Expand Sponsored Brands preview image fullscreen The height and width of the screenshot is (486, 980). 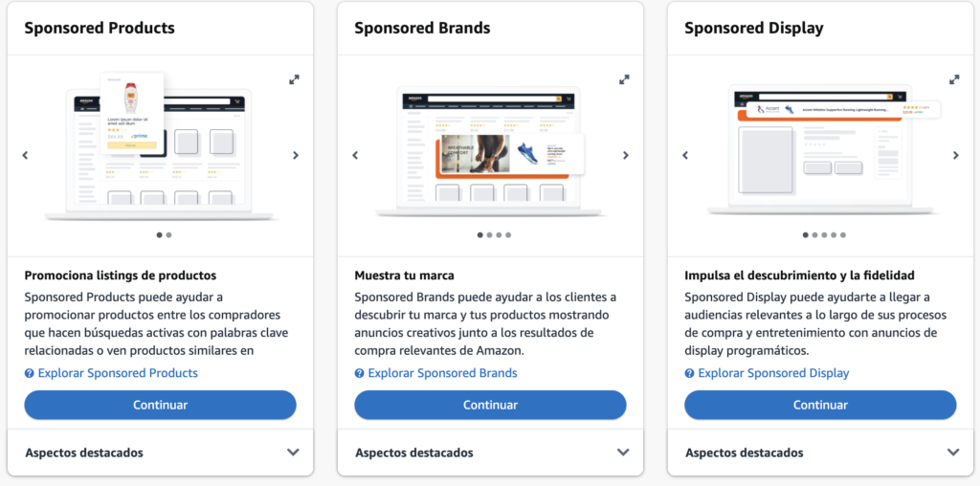coord(625,79)
